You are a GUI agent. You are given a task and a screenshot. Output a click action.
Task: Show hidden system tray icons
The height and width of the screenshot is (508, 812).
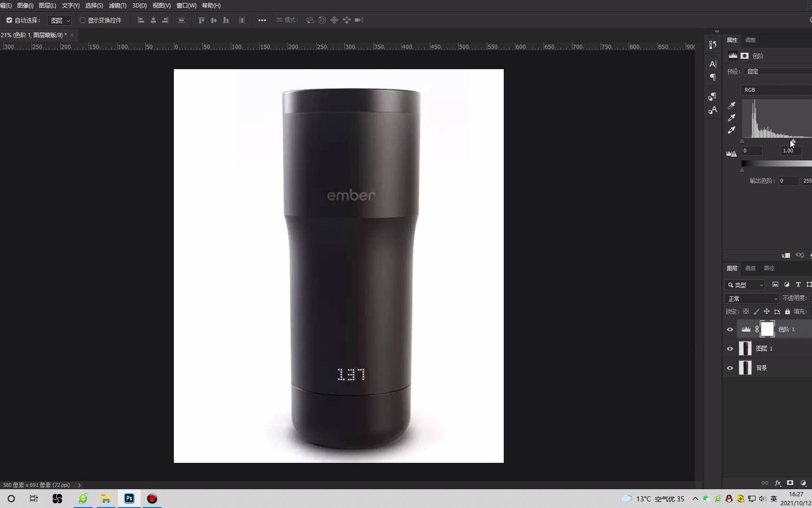[695, 499]
